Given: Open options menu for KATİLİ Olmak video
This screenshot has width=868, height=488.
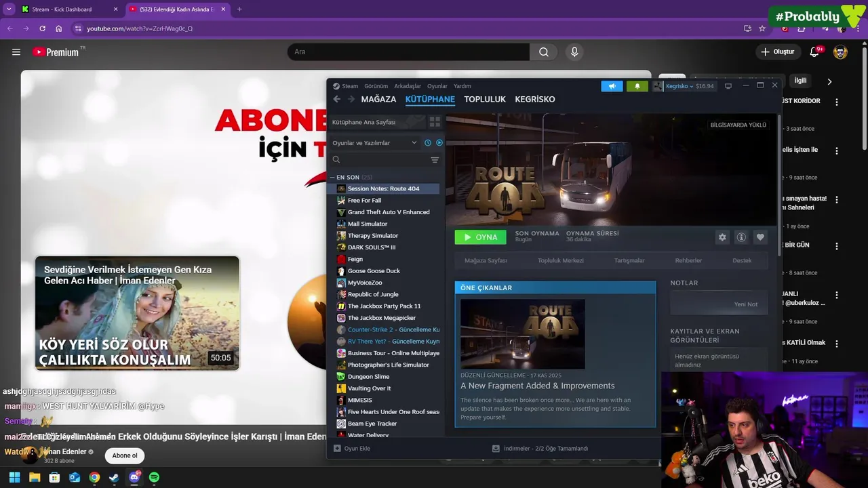Looking at the screenshot, I should (x=837, y=343).
